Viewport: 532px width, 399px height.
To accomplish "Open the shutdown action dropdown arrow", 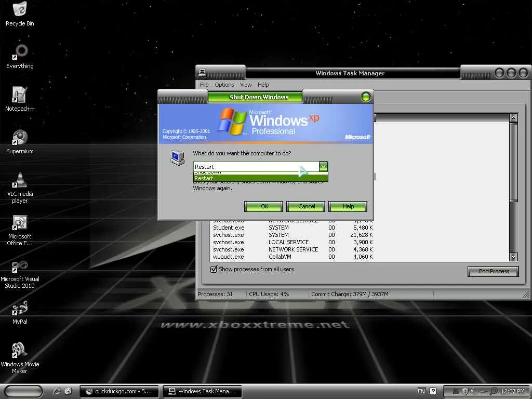I will [323, 166].
